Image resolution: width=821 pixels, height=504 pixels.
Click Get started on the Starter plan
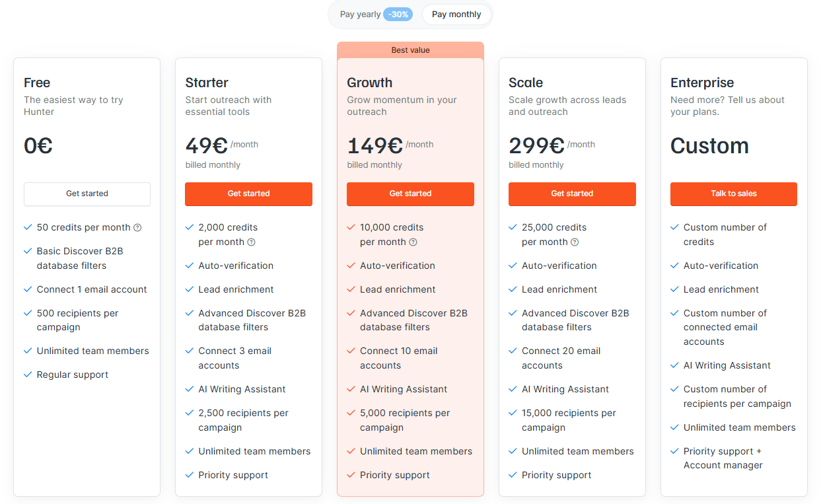pyautogui.click(x=248, y=194)
